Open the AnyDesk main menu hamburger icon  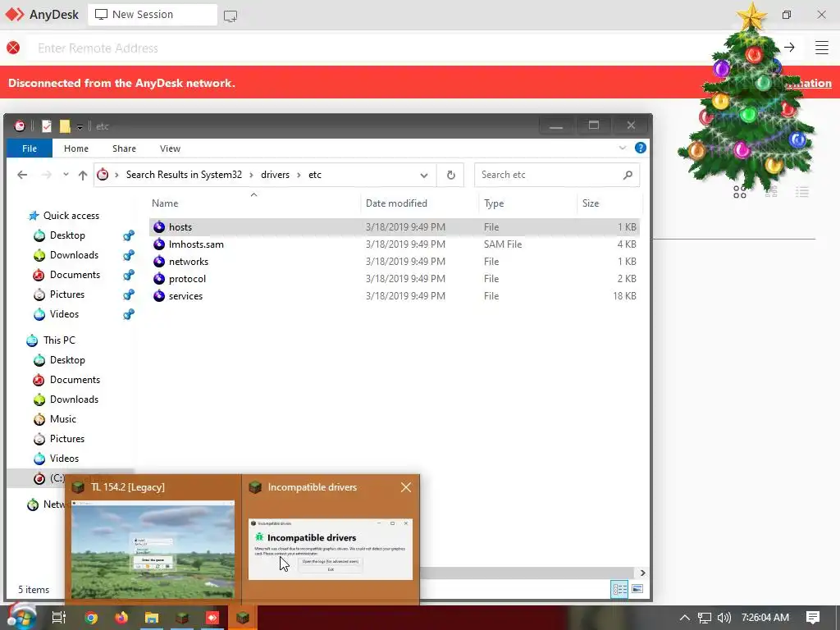[x=821, y=48]
